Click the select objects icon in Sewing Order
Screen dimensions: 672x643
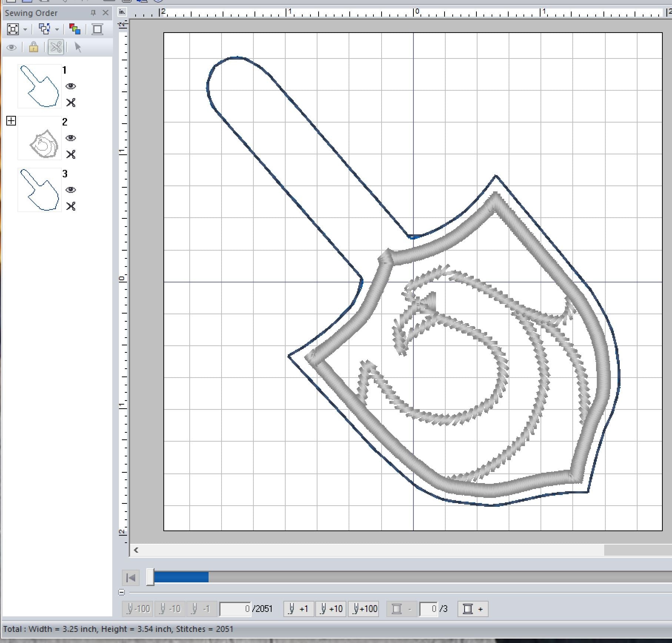coord(44,29)
